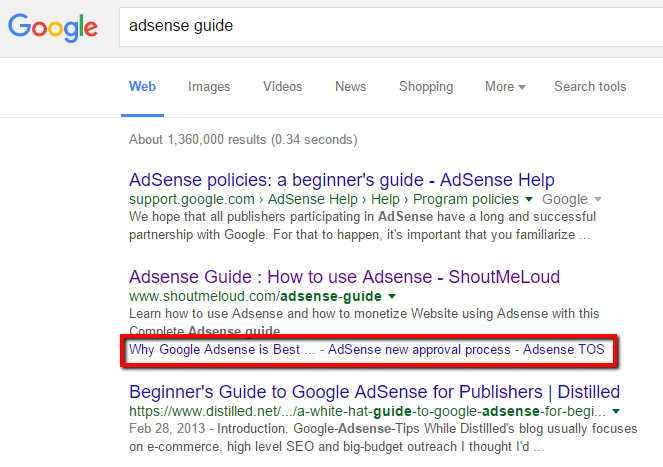Select the Web tab

pos(142,87)
